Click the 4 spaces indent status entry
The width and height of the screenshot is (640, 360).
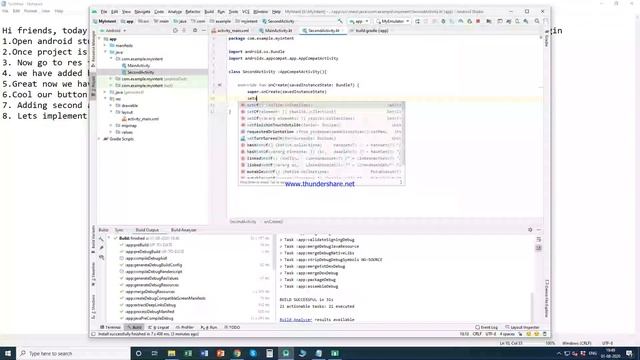click(507, 334)
